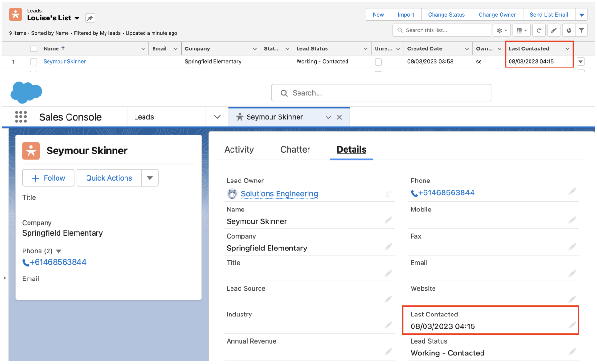The image size is (597, 364).
Task: Open list view settings gear
Action: pyautogui.click(x=502, y=30)
